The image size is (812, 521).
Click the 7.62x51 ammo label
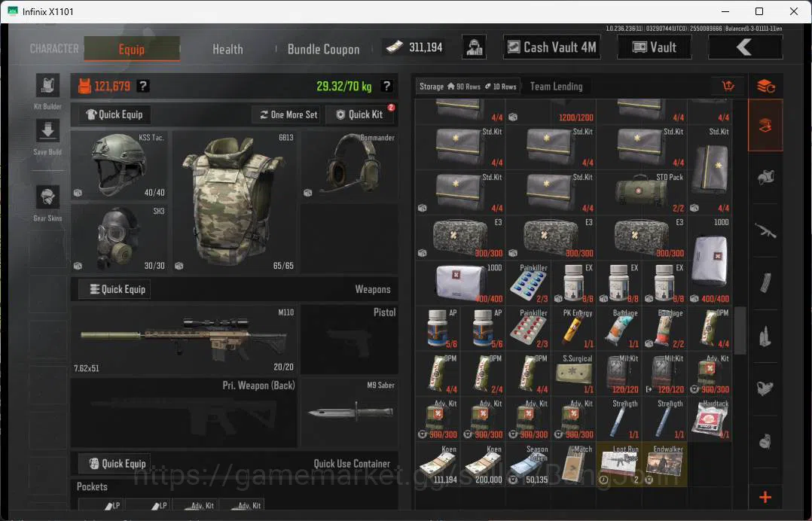(x=87, y=368)
